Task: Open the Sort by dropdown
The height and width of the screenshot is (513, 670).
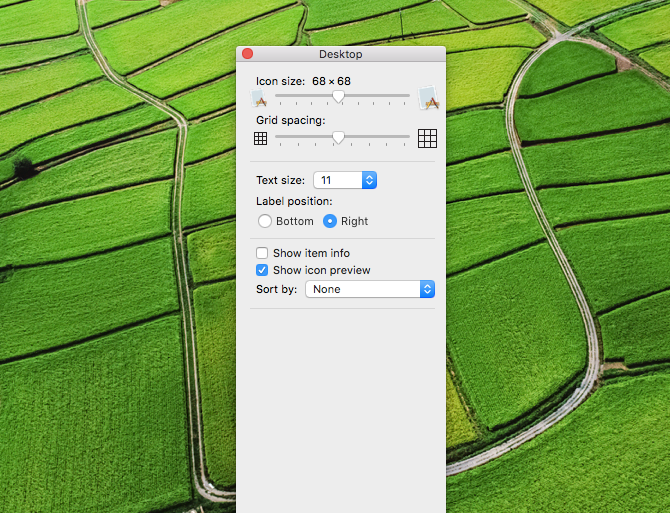Action: [x=370, y=289]
